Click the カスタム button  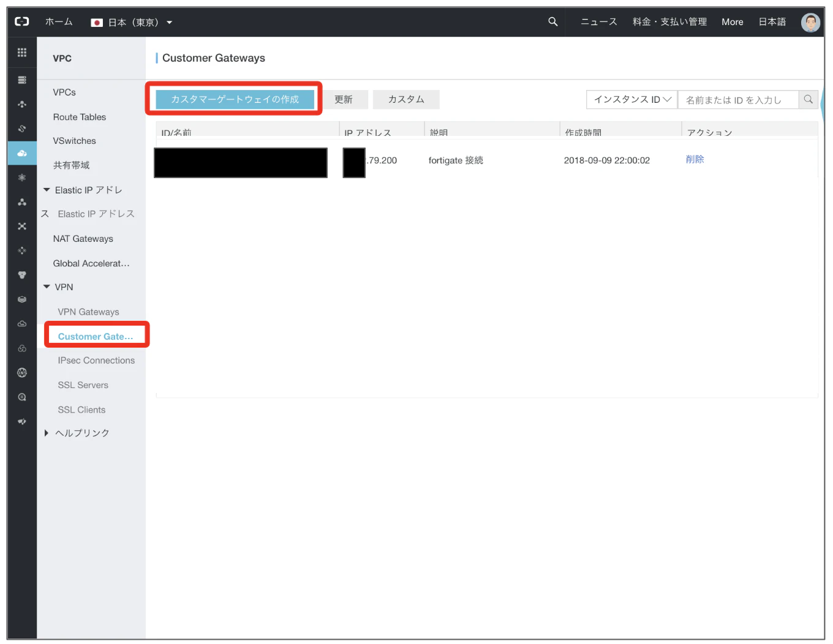click(406, 99)
